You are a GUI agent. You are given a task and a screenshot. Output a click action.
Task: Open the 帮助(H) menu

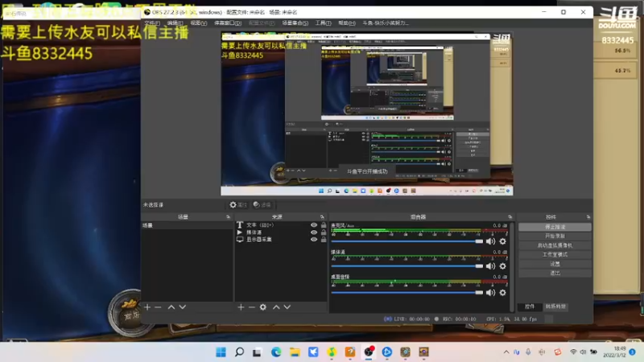point(347,23)
